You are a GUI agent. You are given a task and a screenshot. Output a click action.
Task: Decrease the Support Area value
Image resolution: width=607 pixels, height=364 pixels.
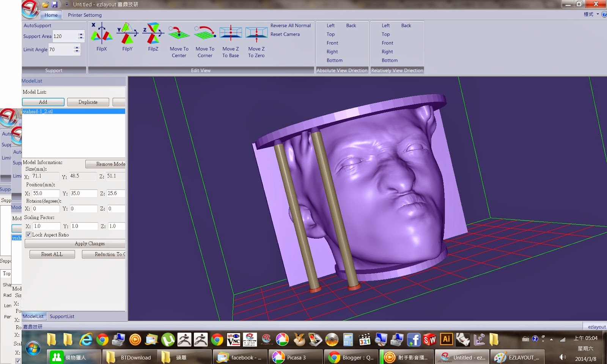80,38
